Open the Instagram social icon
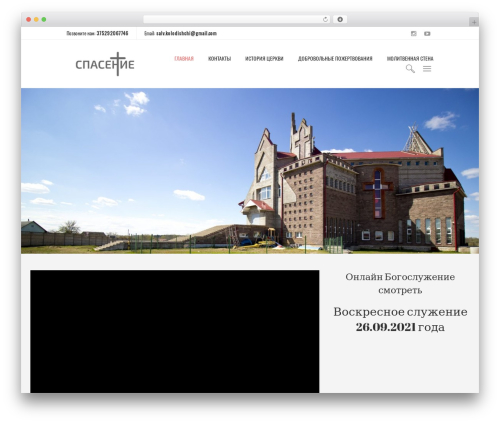500x423 pixels. pyautogui.click(x=413, y=33)
